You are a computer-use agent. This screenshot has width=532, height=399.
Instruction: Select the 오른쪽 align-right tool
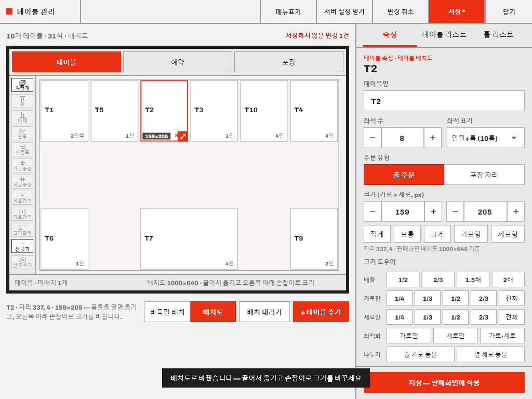pyautogui.click(x=22, y=149)
